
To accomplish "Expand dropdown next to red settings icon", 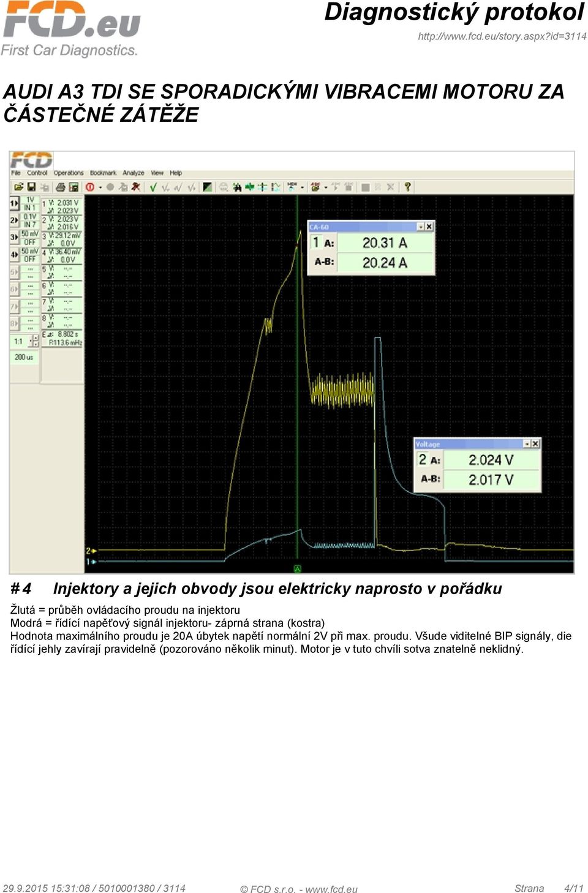I will tap(326, 187).
